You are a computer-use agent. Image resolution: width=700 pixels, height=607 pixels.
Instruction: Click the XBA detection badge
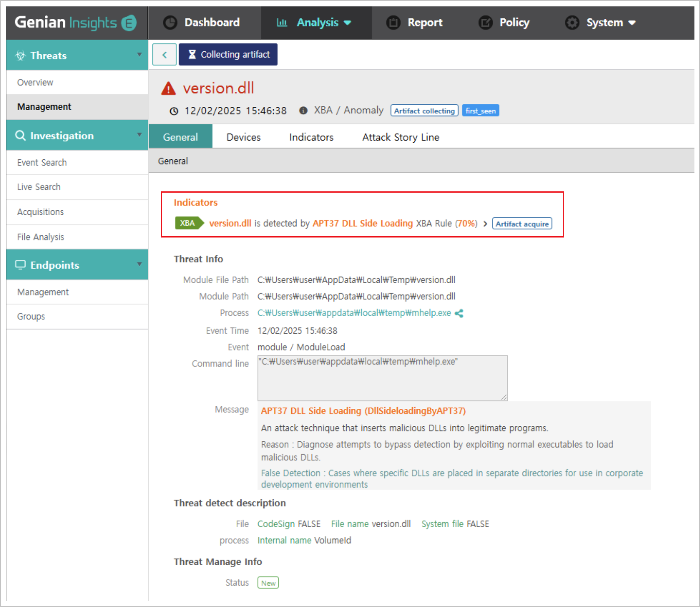188,223
